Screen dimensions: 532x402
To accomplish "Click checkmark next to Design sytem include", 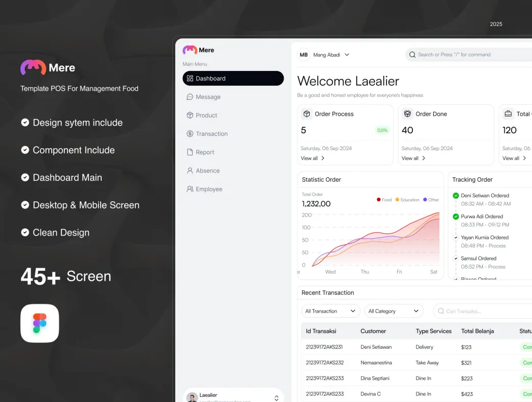I will [x=25, y=123].
